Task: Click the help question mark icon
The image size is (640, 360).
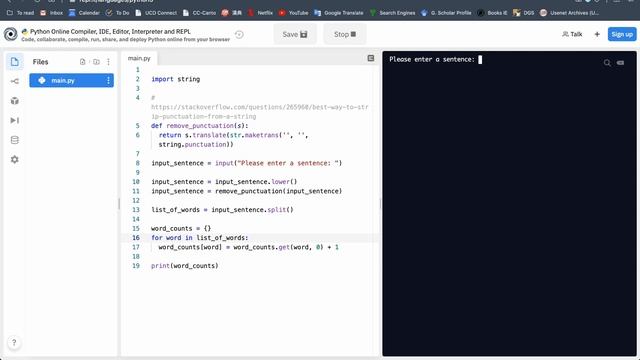Action: click(14, 342)
